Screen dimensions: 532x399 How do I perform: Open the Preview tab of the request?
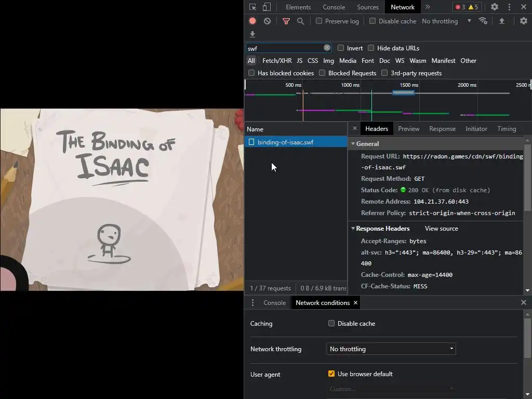(409, 129)
